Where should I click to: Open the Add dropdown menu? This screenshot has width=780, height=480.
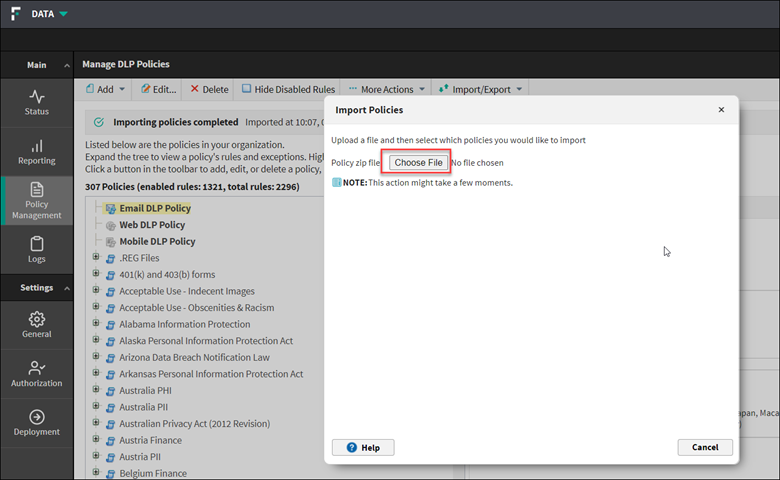click(x=105, y=89)
